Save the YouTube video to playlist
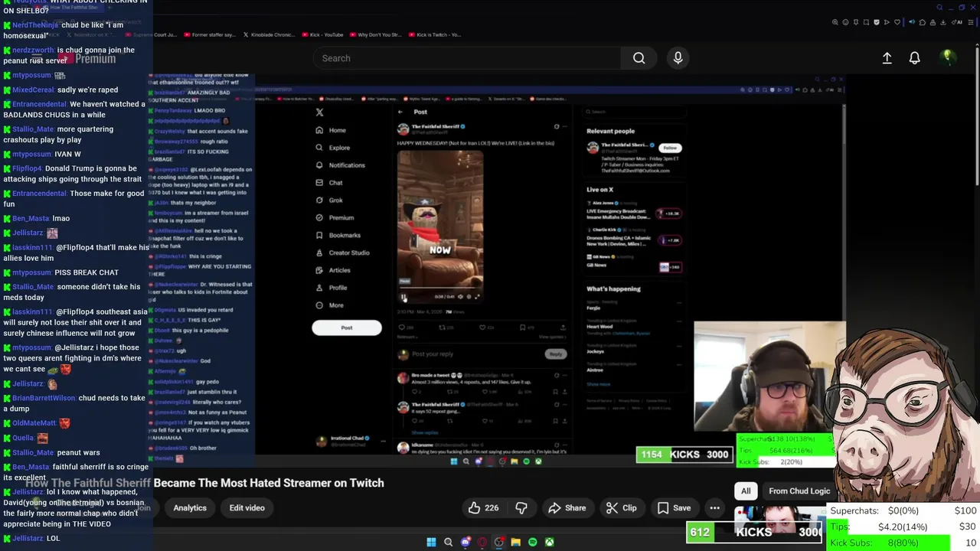 [x=674, y=508]
